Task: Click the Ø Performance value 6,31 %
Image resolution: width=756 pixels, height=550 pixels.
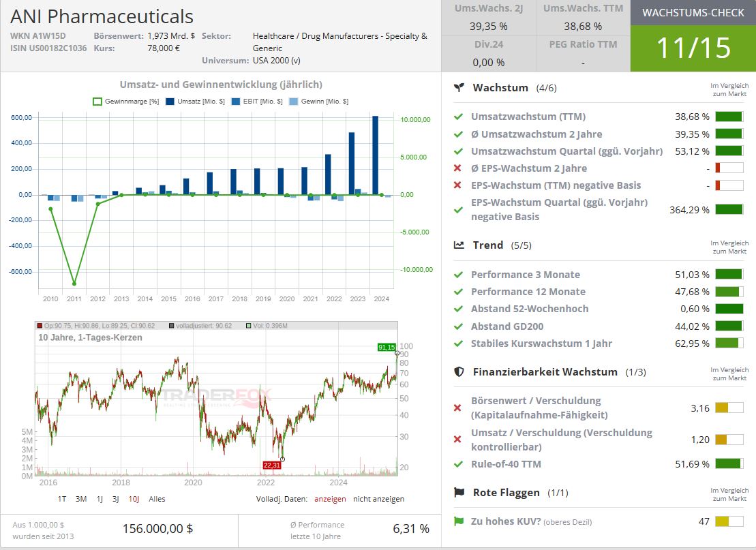Action: click(411, 529)
